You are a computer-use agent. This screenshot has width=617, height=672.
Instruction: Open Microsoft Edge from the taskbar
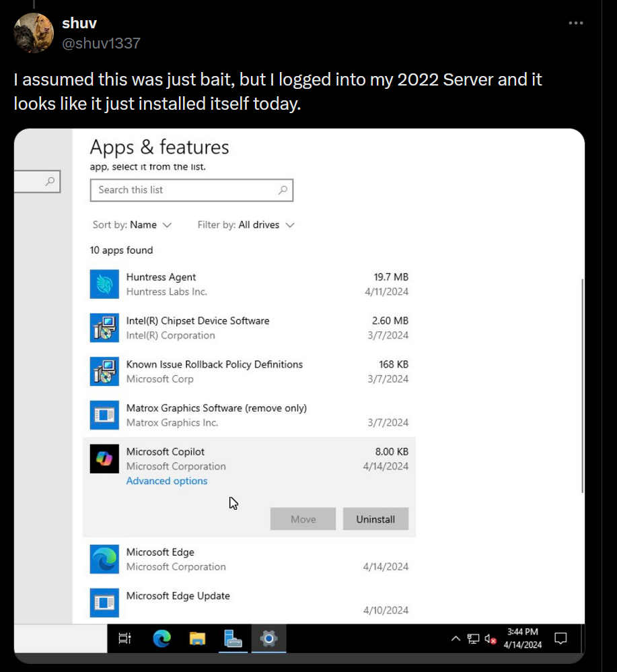coord(161,638)
